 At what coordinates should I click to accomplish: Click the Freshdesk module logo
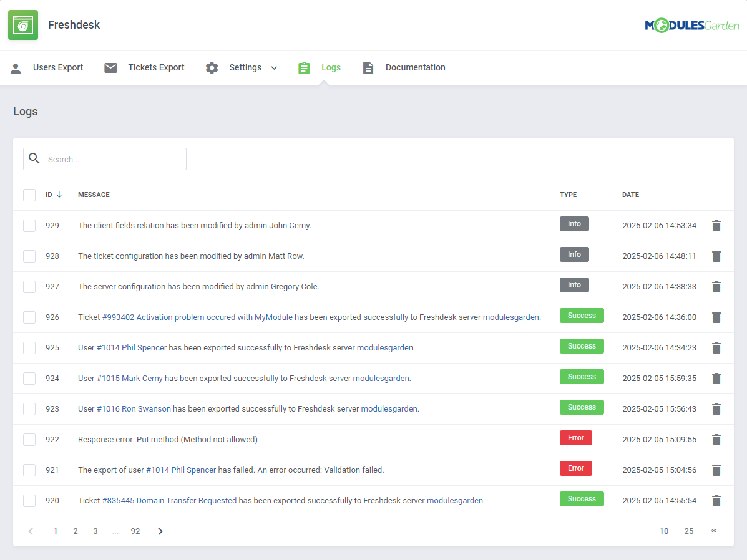coord(23,25)
